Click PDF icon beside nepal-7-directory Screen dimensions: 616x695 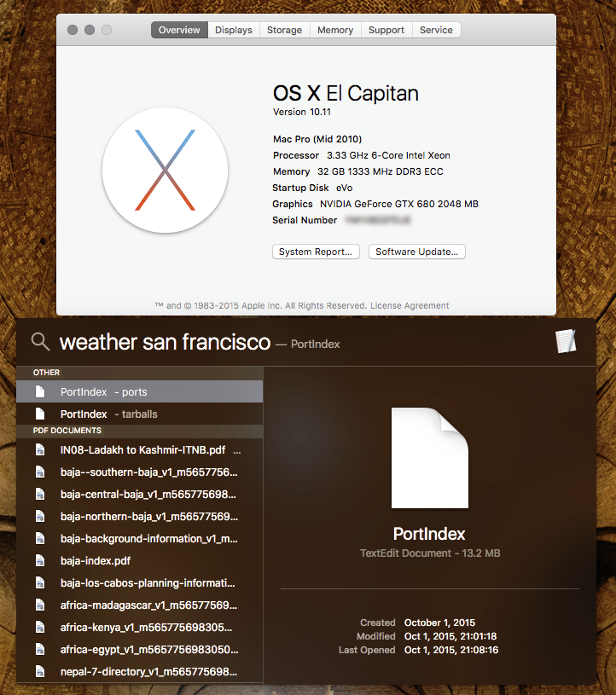click(40, 672)
